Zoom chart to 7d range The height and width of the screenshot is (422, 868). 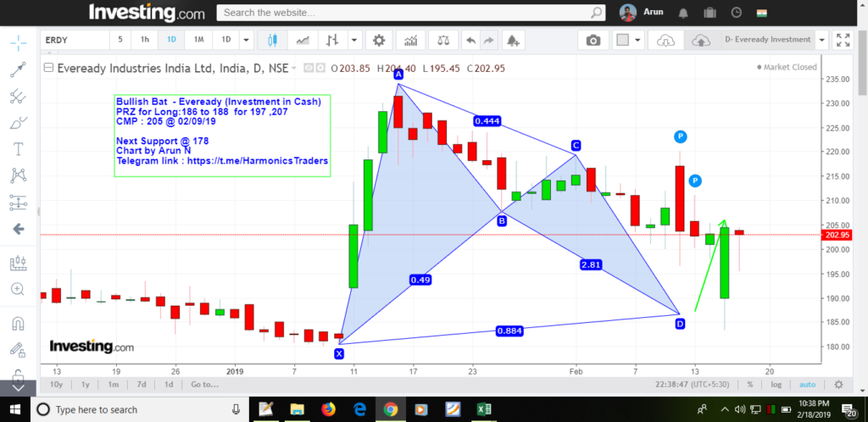point(142,385)
